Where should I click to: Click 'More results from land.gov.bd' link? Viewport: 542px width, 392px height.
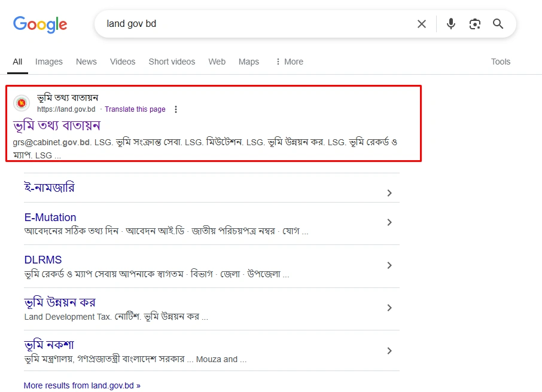[x=82, y=385]
